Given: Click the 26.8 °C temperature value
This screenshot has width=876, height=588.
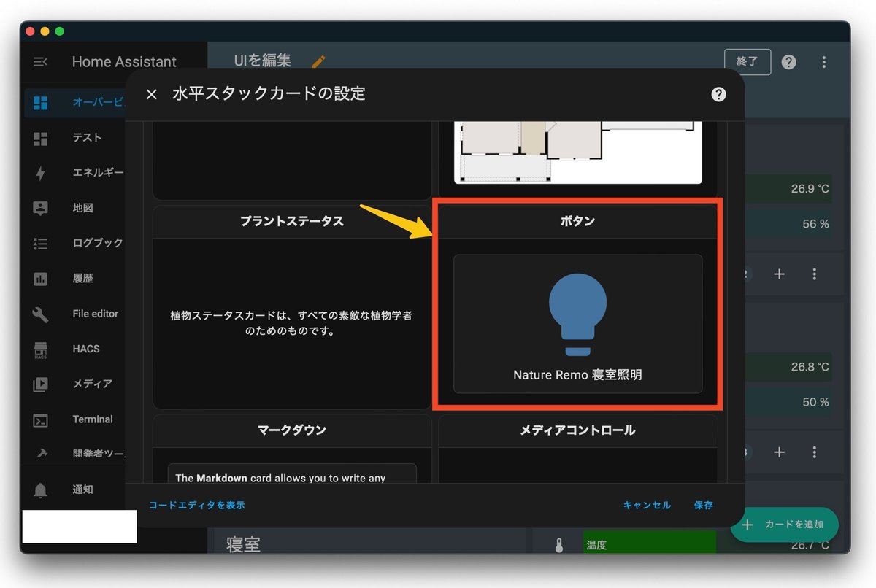Looking at the screenshot, I should pyautogui.click(x=810, y=367).
